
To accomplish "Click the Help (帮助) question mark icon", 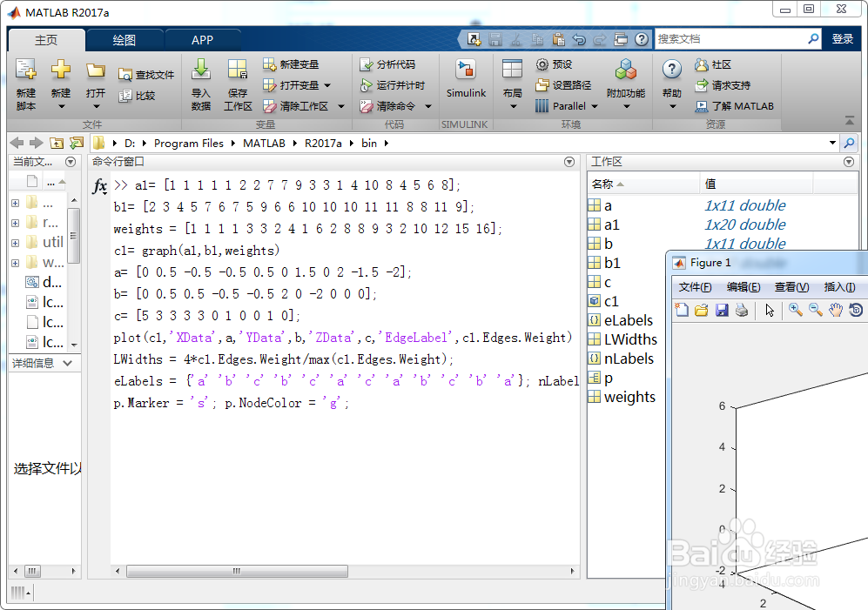I will pos(671,70).
